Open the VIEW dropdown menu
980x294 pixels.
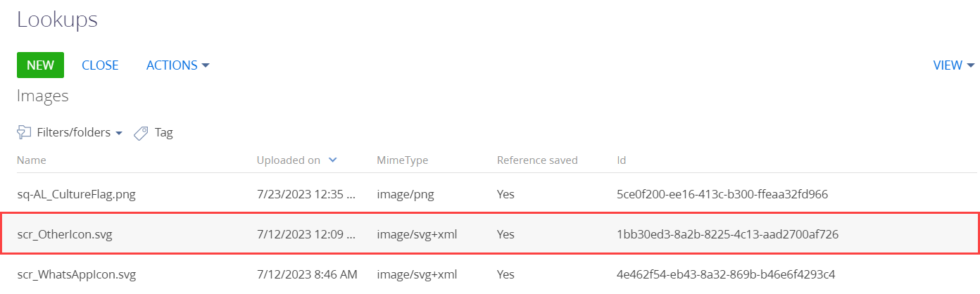954,65
